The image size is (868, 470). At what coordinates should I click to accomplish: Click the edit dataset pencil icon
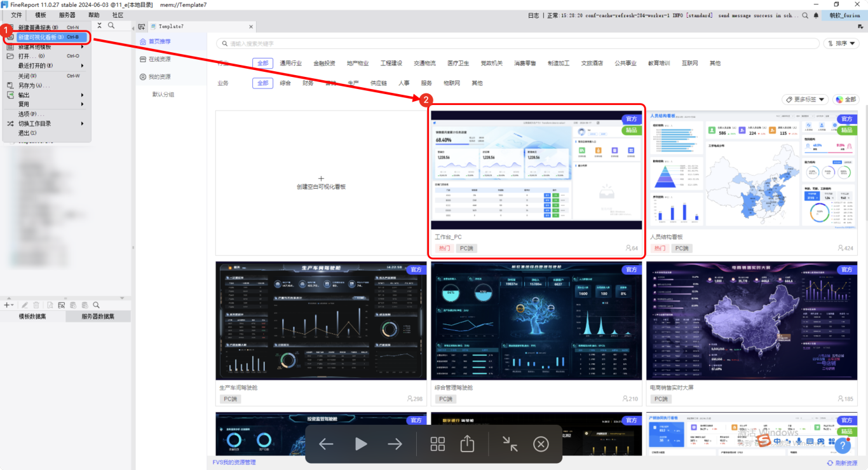(25, 305)
